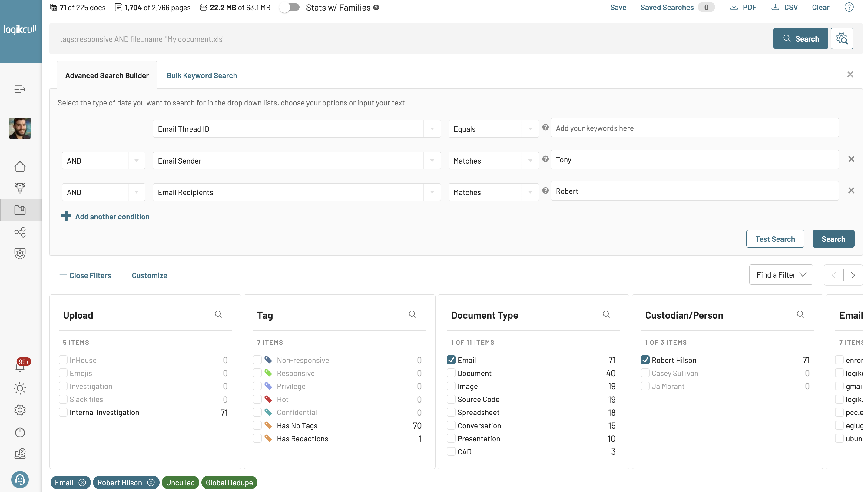Open the home icon in sidebar
868x492 pixels.
[20, 167]
